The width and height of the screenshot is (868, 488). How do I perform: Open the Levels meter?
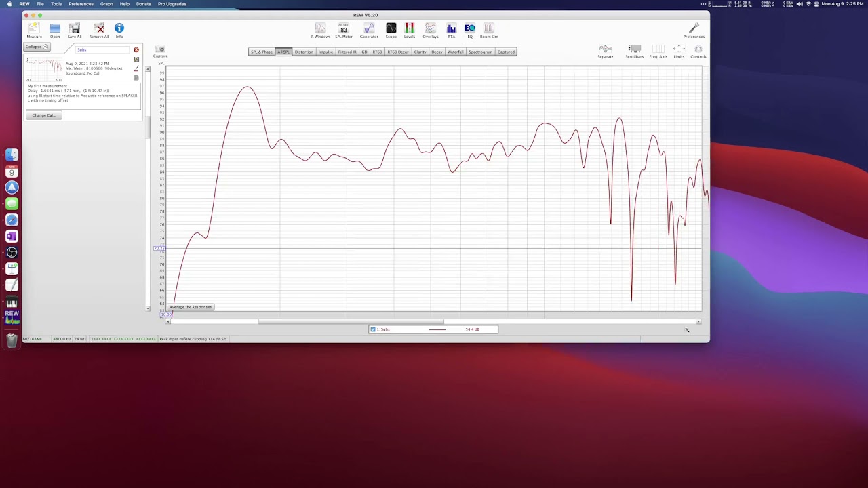[410, 28]
